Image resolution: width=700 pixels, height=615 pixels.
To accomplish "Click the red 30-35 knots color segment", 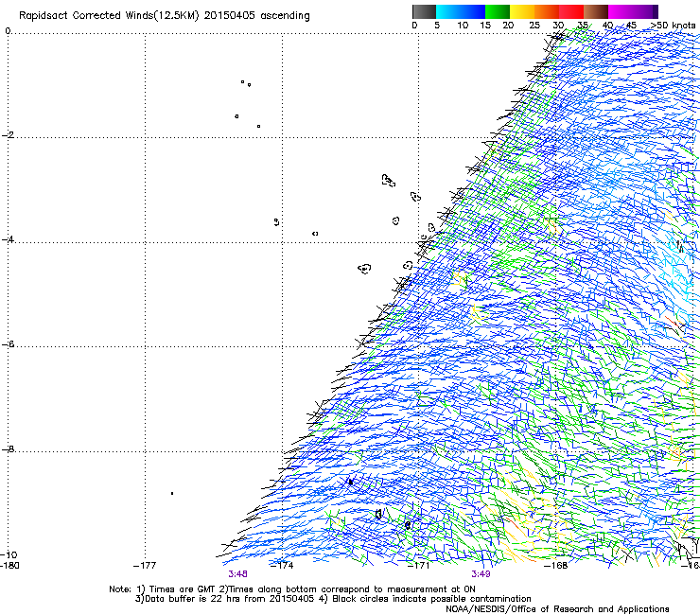I will (x=571, y=11).
